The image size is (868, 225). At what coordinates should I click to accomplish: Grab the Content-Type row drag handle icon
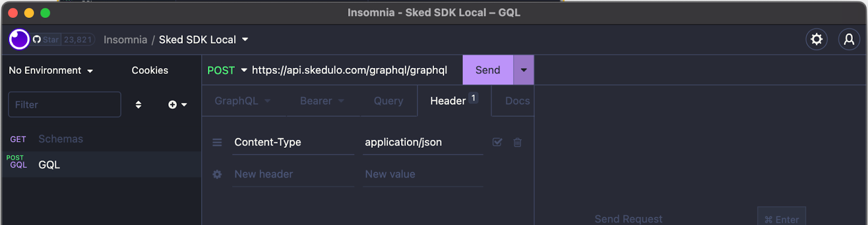coord(217,142)
